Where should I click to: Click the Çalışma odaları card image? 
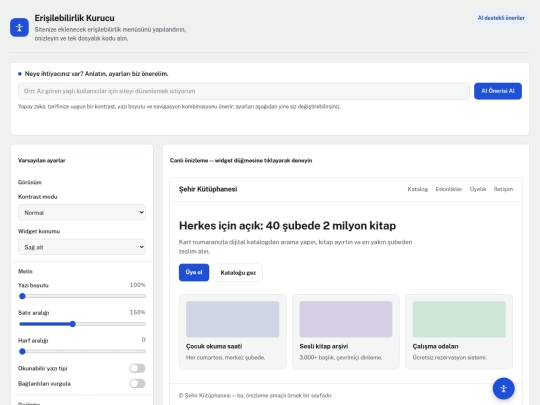pyautogui.click(x=459, y=319)
